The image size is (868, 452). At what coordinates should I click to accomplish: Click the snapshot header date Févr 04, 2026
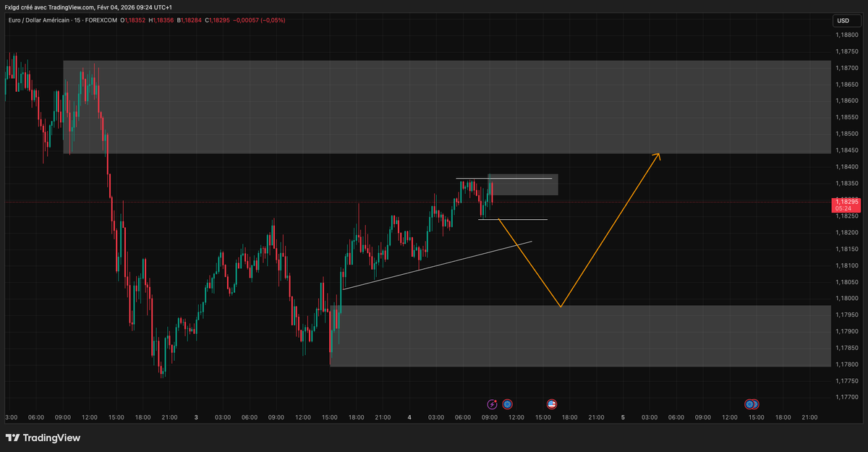[120, 7]
